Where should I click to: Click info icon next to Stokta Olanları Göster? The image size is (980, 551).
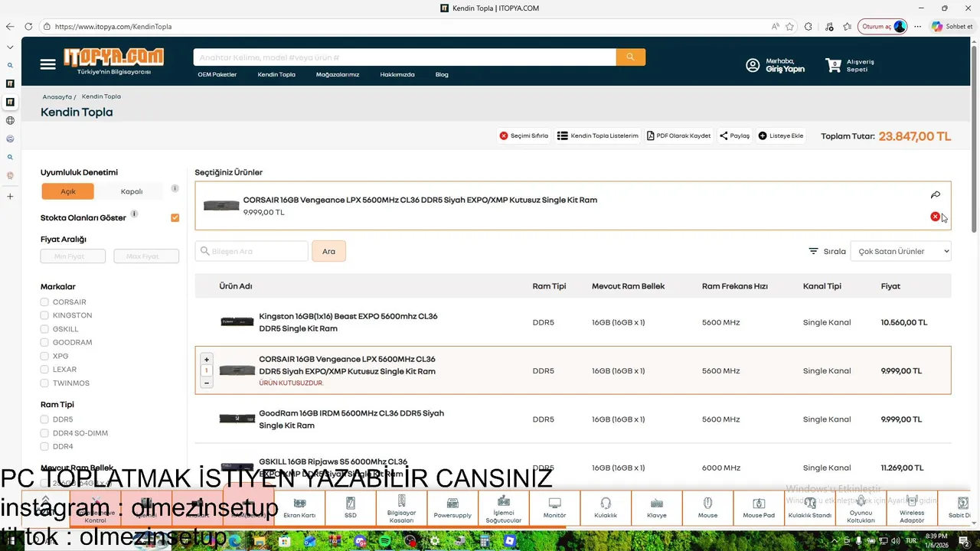134,214
